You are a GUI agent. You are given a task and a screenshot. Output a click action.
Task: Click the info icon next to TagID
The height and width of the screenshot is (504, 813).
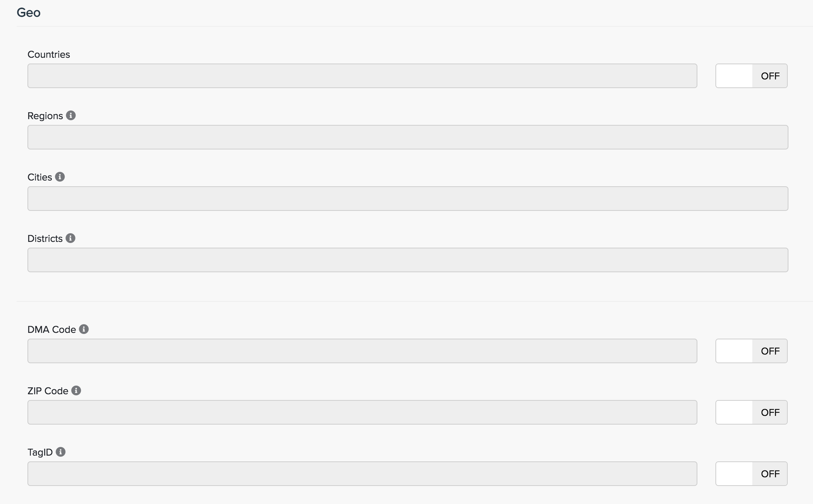coord(61,452)
